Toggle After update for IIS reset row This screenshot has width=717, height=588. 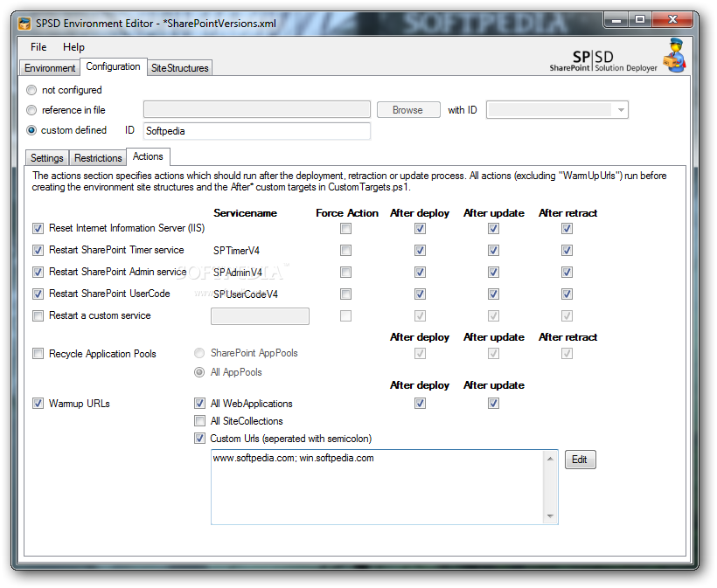pos(493,228)
